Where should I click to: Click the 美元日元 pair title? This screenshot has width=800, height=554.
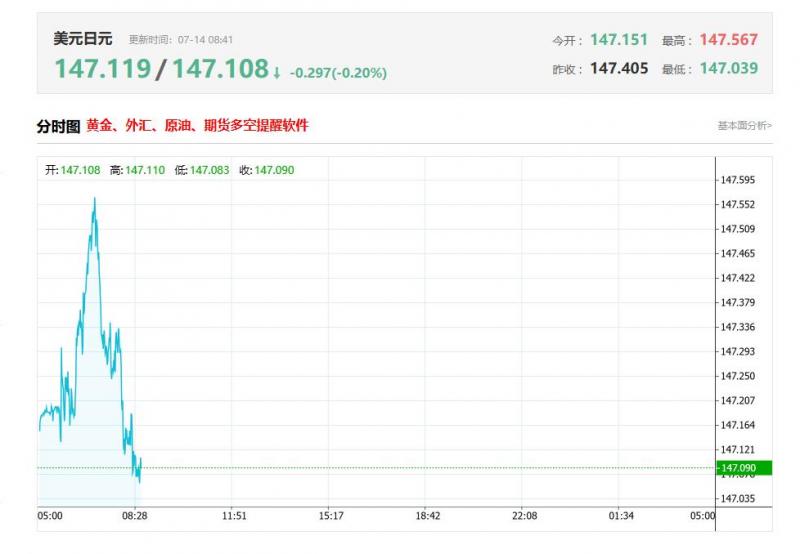(83, 39)
